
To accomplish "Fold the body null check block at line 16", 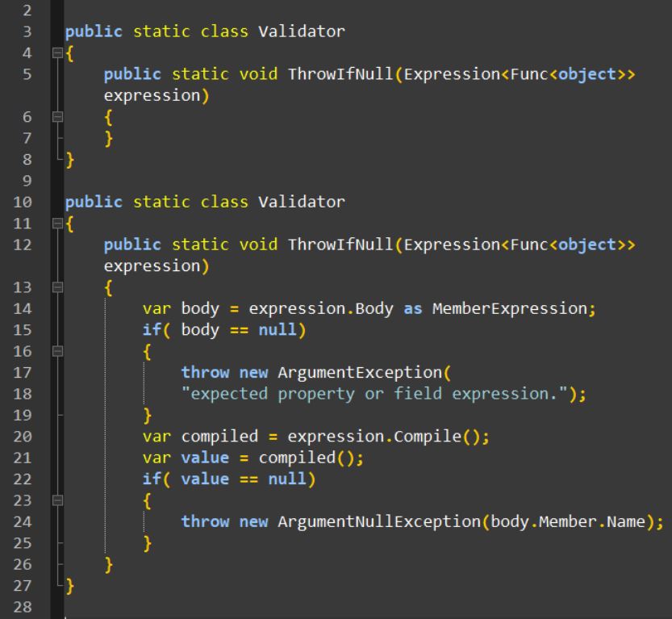I will click(x=56, y=348).
